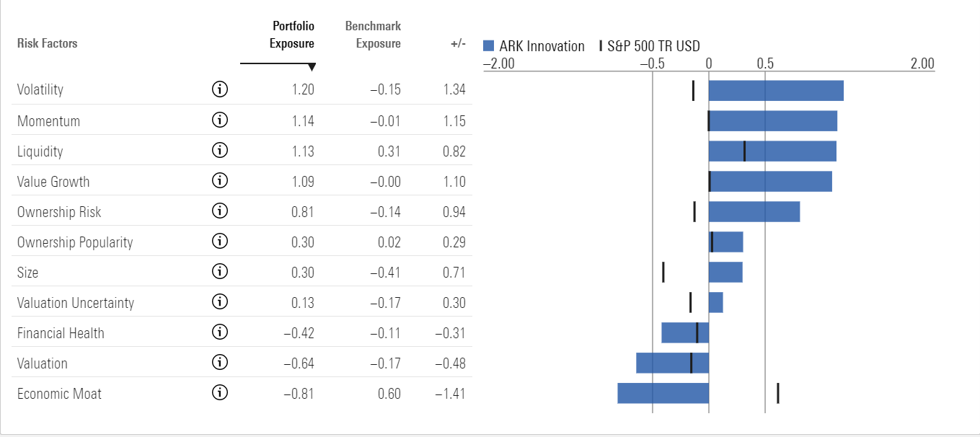This screenshot has width=980, height=437.
Task: Click the Volatility blue exposure bar
Action: click(x=775, y=91)
